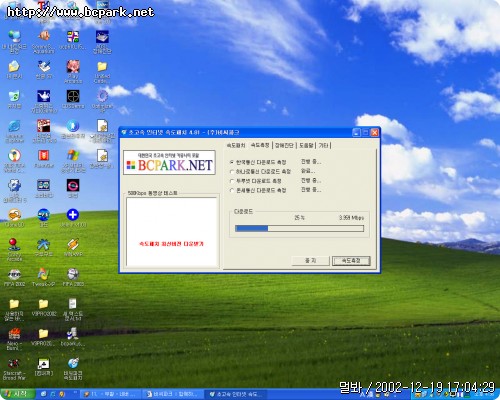Open the FIFA 2003 soccer ball icon
Viewport: 500px width, 400px height.
[x=73, y=277]
